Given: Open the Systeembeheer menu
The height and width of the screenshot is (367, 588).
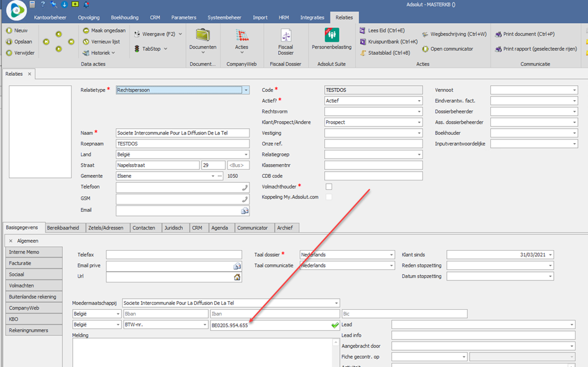Looking at the screenshot, I should pyautogui.click(x=224, y=17).
